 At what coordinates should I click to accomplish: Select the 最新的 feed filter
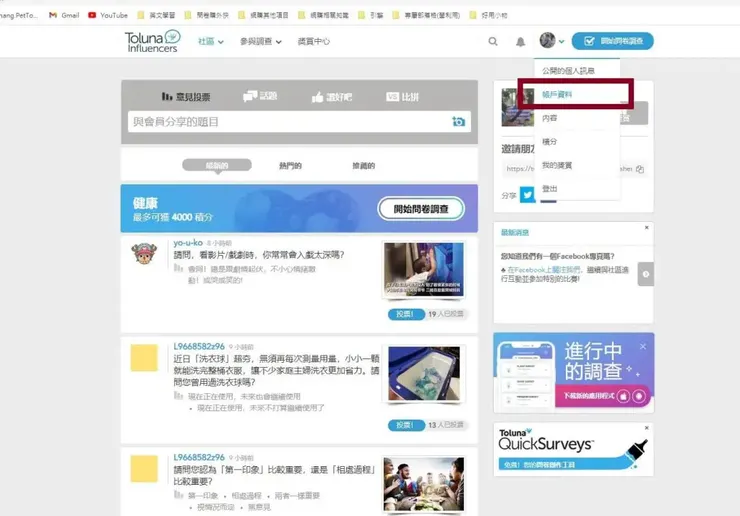click(x=217, y=165)
